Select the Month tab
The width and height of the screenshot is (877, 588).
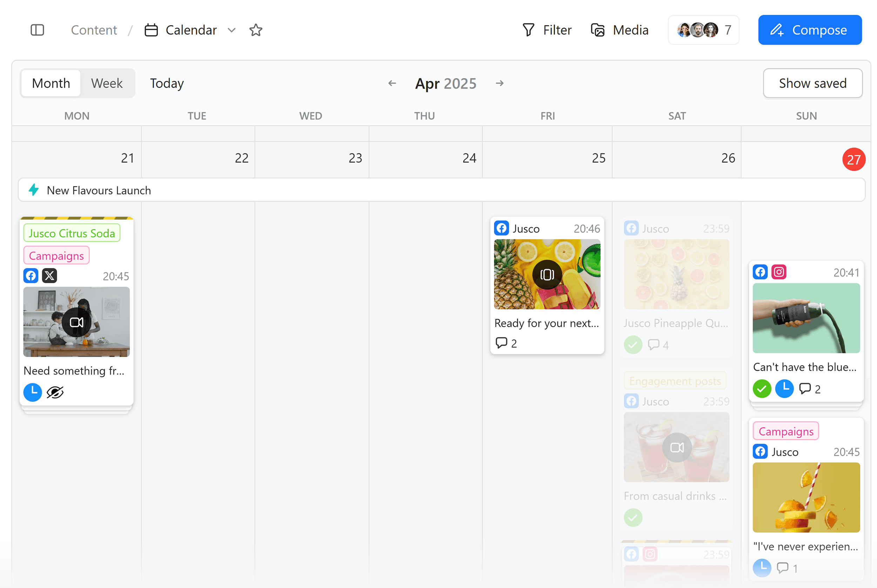tap(50, 83)
